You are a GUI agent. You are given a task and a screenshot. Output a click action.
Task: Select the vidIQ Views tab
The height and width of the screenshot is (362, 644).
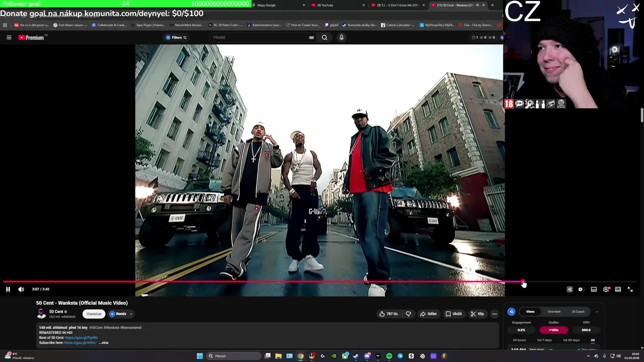tap(530, 312)
